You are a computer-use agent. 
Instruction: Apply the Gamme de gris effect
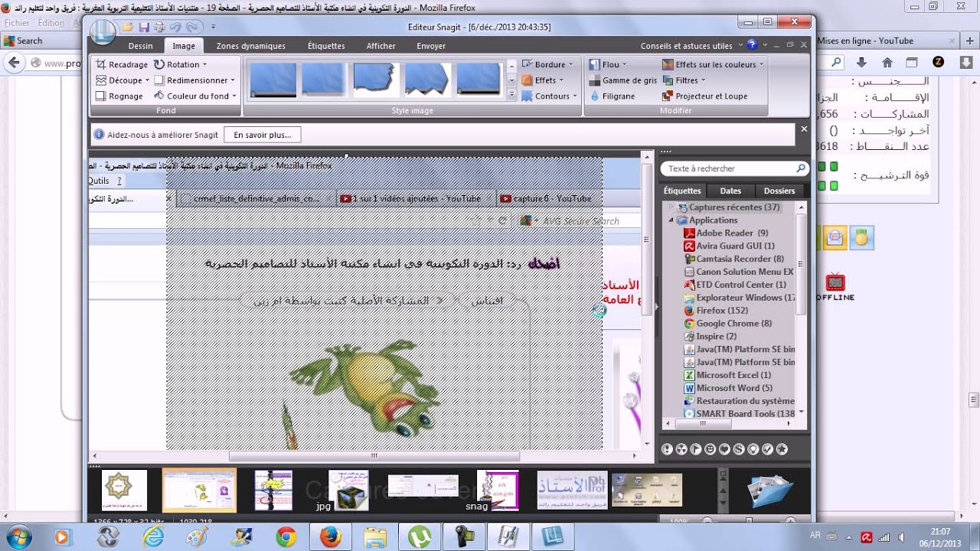pos(622,80)
